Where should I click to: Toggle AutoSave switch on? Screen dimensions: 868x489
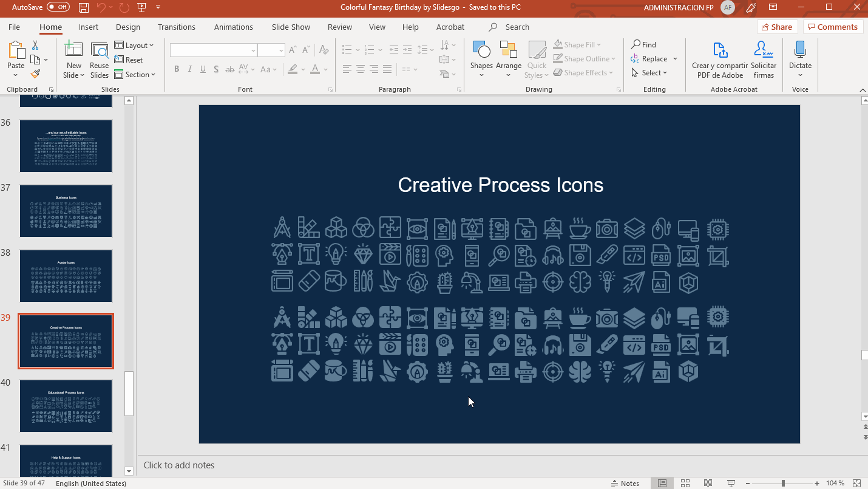pyautogui.click(x=58, y=7)
